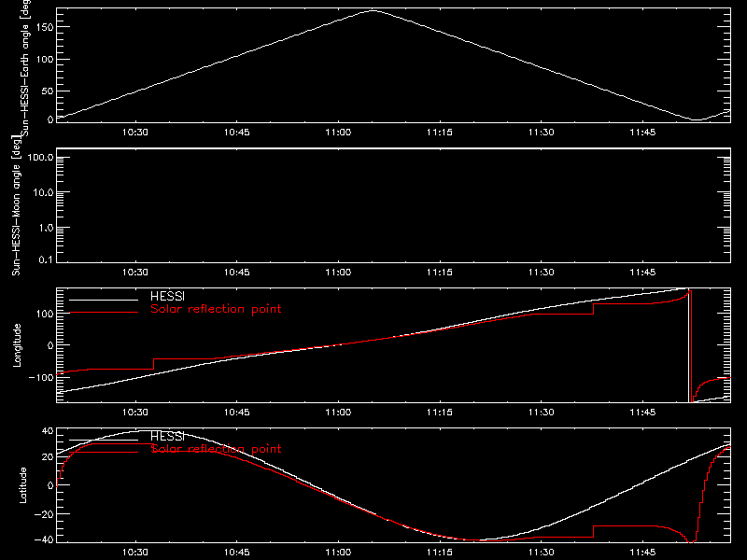This screenshot has width=747, height=560.
Task: Click 1.0 tick on Moon angle plot
Action: click(46, 228)
